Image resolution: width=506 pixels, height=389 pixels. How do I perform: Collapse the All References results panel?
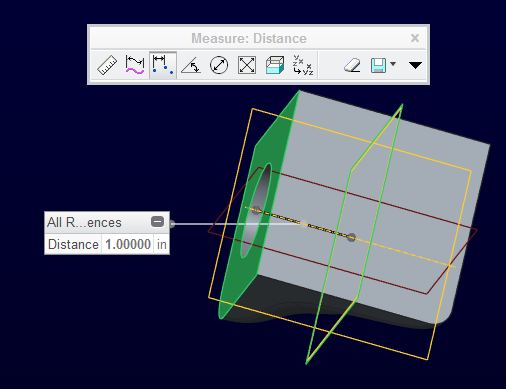coord(158,222)
